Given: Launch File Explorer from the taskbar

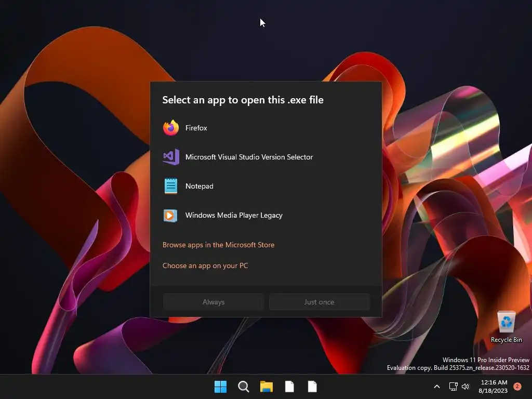Looking at the screenshot, I should (x=267, y=387).
